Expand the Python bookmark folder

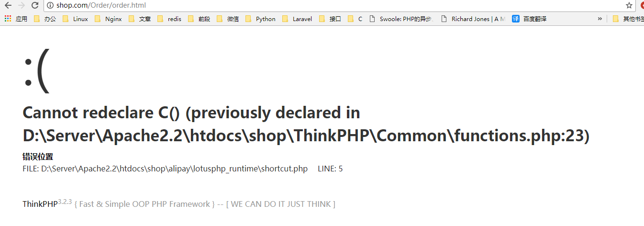(260, 19)
